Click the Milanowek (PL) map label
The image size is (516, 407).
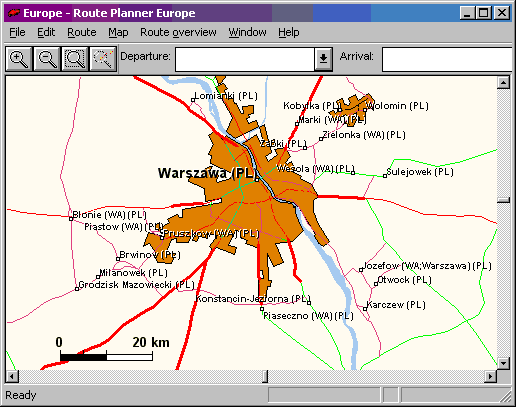coord(133,273)
